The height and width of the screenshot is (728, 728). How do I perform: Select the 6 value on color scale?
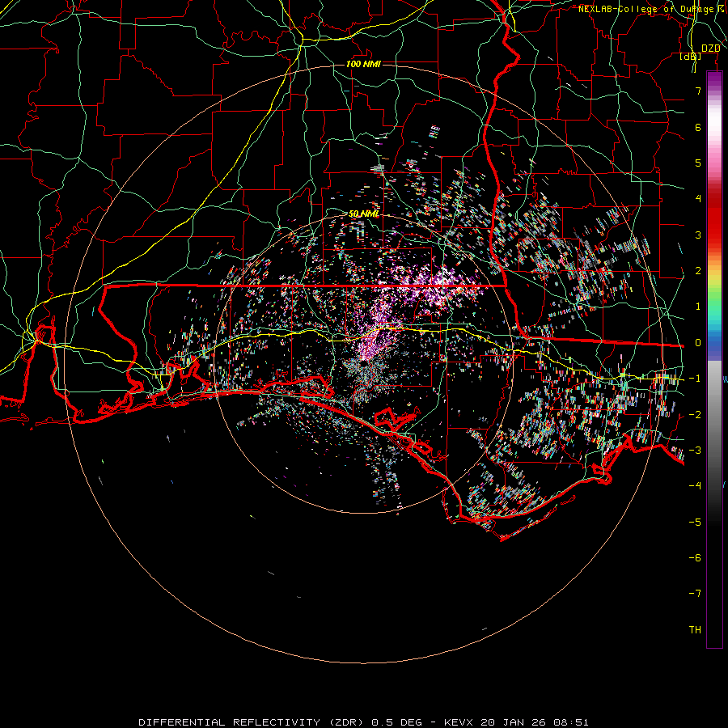[698, 127]
